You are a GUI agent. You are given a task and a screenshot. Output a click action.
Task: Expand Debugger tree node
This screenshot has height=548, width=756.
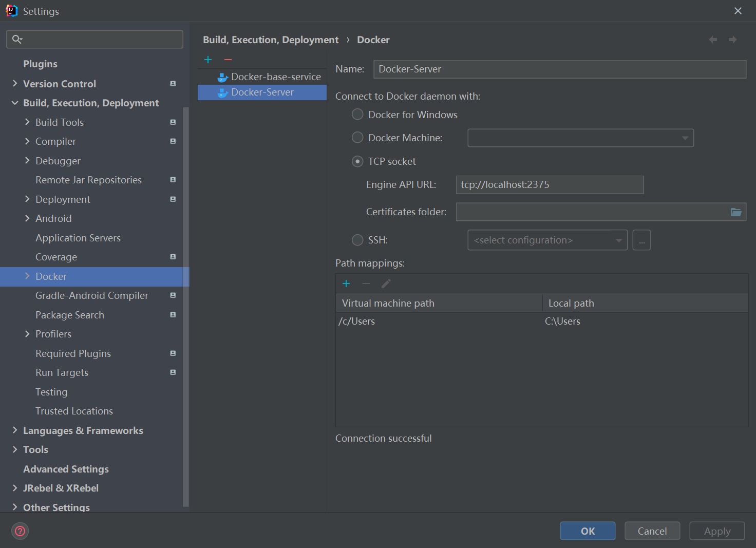[27, 160]
